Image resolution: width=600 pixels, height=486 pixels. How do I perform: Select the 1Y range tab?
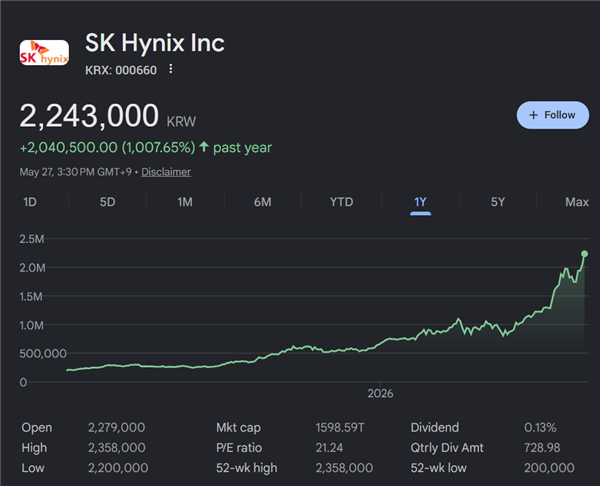420,202
